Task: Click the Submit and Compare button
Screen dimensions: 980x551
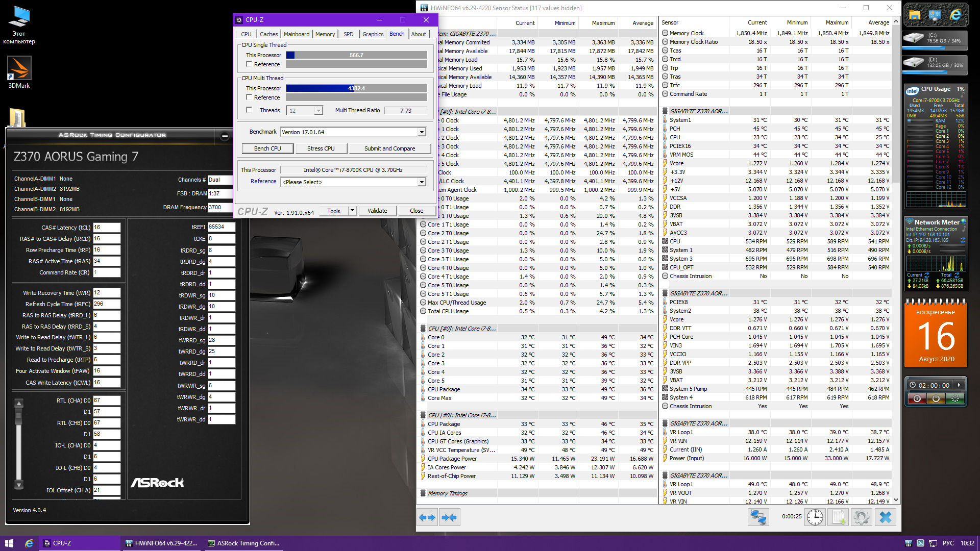Action: 389,148
